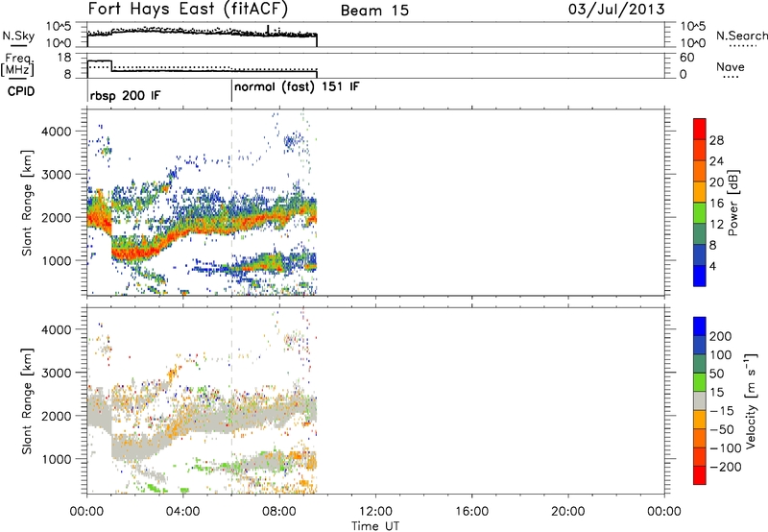
Task: Click the 16:00 time tick label
Action: [x=471, y=512]
